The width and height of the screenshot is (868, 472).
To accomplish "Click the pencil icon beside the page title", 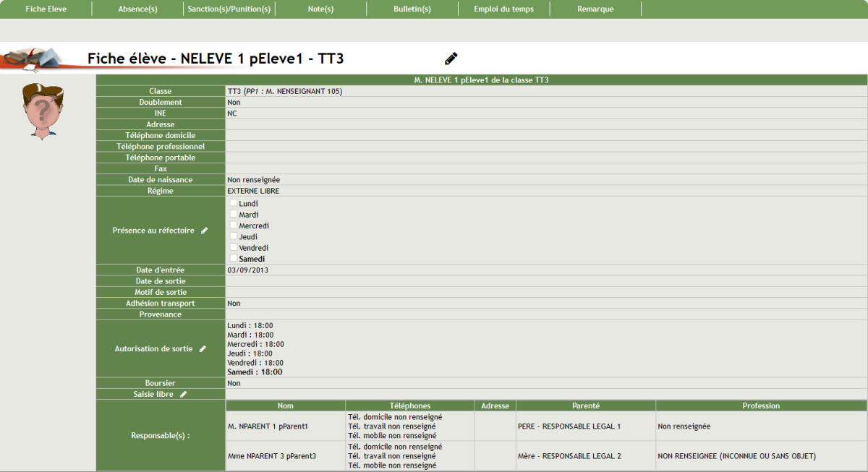I will click(451, 59).
